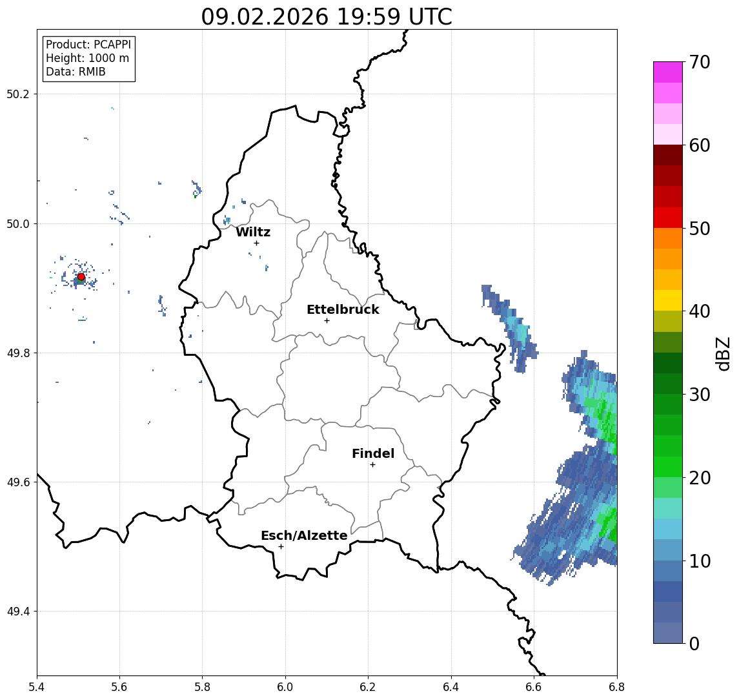Click longitude axis label 6.4
Viewport: 739px width, 700px height.
coord(452,687)
